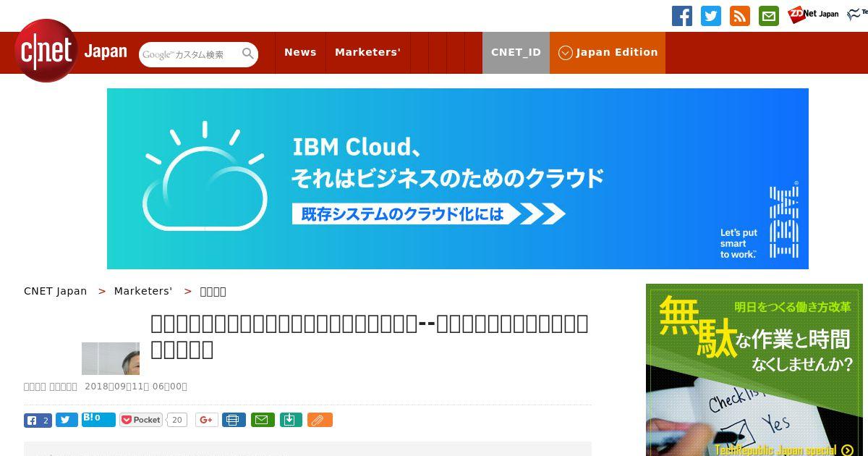Open the Facebook icon in top bar

682,16
